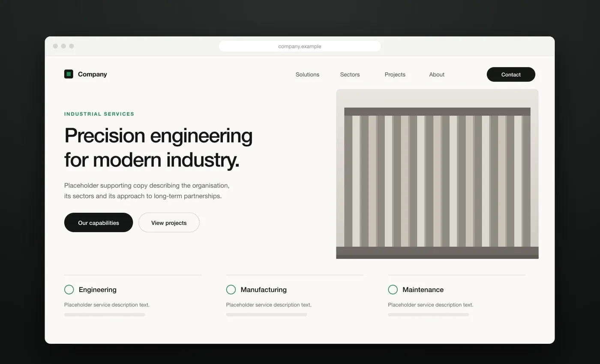The height and width of the screenshot is (364, 600).
Task: Click the black Contact button
Action: click(x=511, y=75)
